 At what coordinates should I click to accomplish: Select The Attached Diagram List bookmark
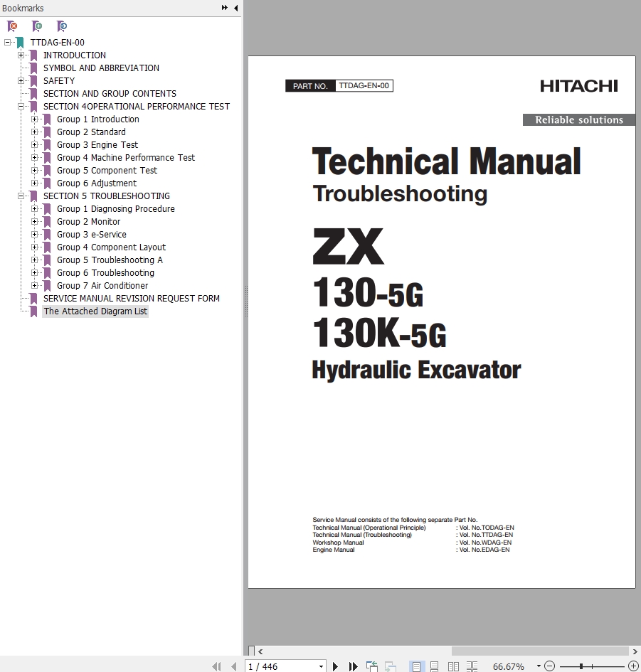pos(95,311)
